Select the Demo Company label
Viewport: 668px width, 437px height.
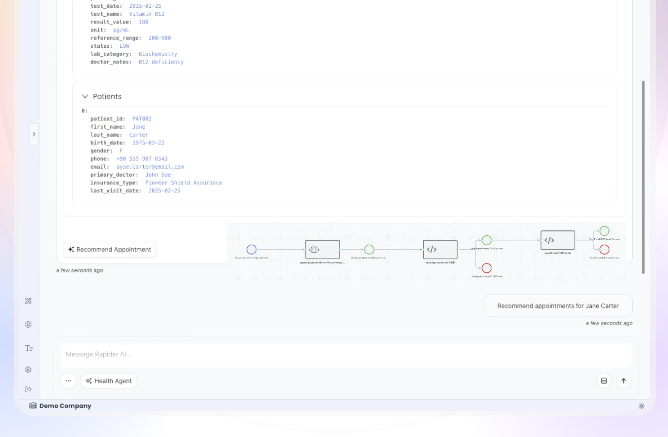pos(65,406)
